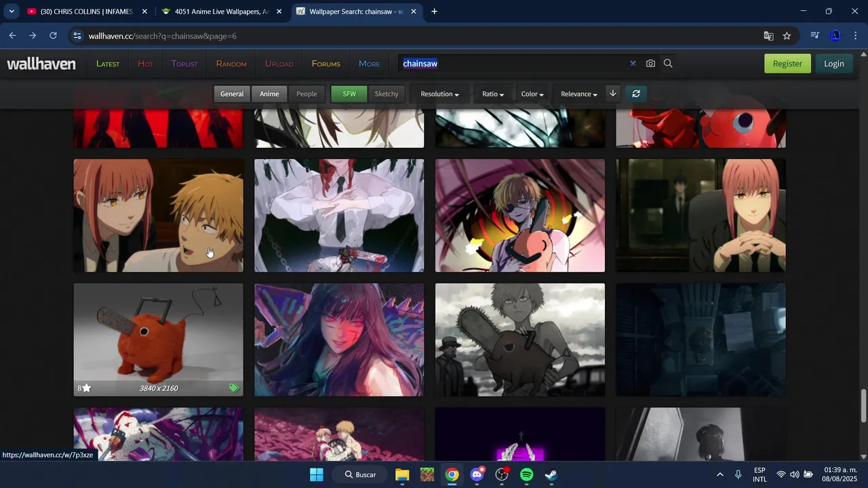
Task: Click the chainsaw search field
Action: [x=512, y=63]
